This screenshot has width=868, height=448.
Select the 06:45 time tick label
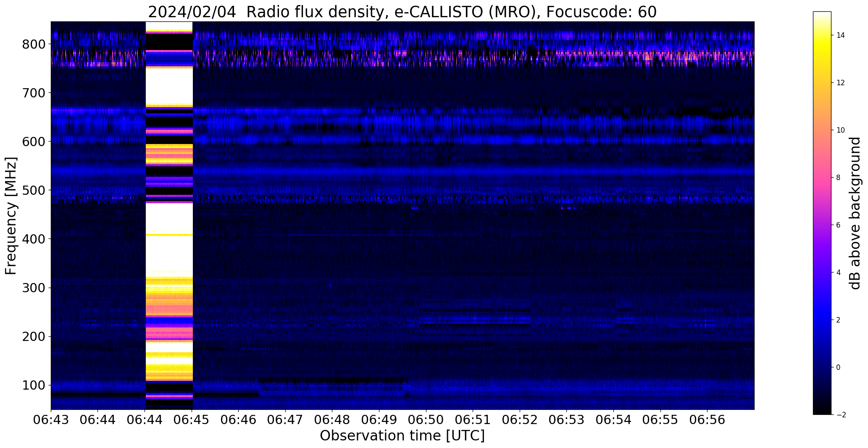tap(192, 420)
